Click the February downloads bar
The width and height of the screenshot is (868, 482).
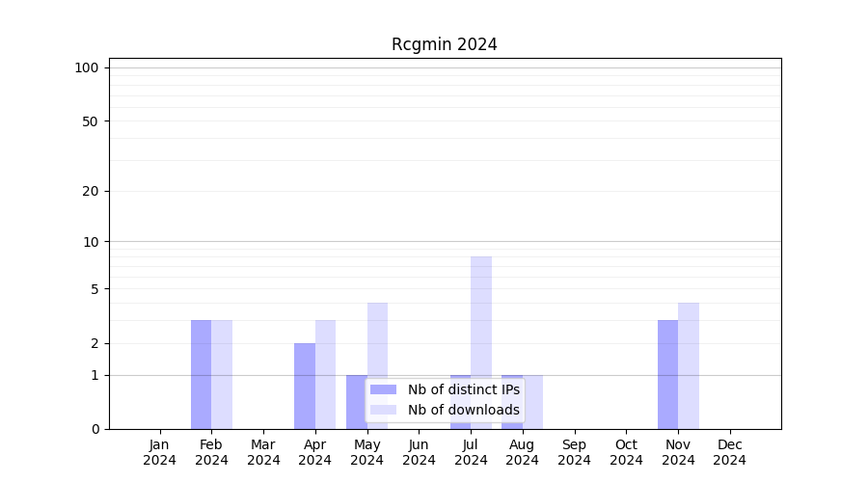point(222,374)
